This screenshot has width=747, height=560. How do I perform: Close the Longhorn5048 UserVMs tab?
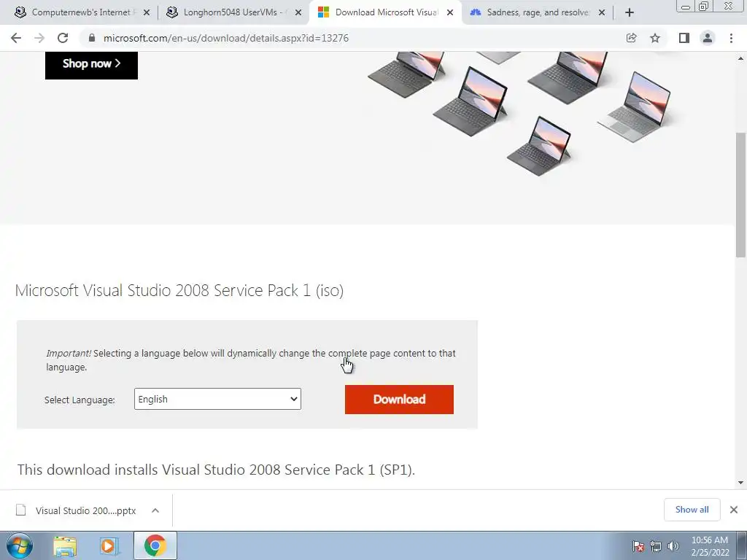(298, 13)
